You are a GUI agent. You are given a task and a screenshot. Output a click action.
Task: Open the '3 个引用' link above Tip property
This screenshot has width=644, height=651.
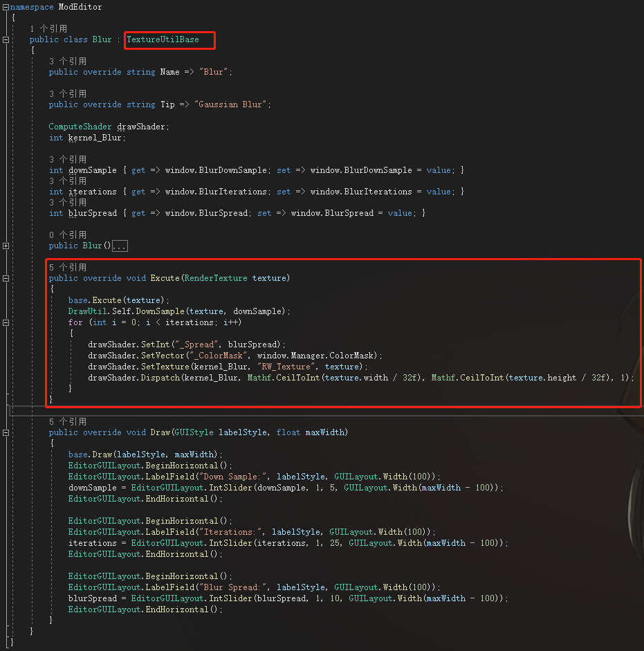click(x=68, y=94)
